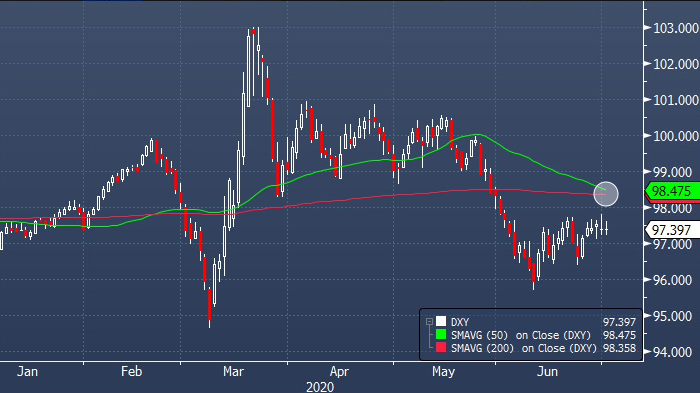Click the Apr label on time axis

tap(339, 372)
